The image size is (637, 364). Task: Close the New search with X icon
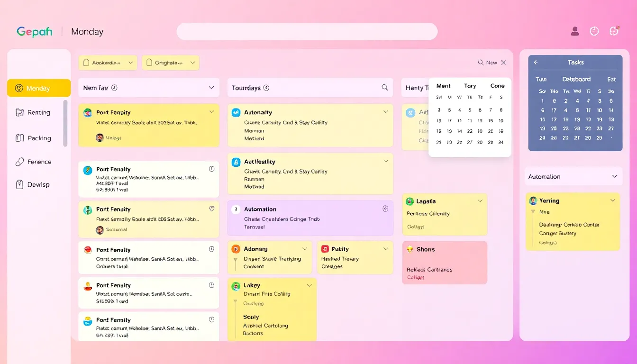503,63
